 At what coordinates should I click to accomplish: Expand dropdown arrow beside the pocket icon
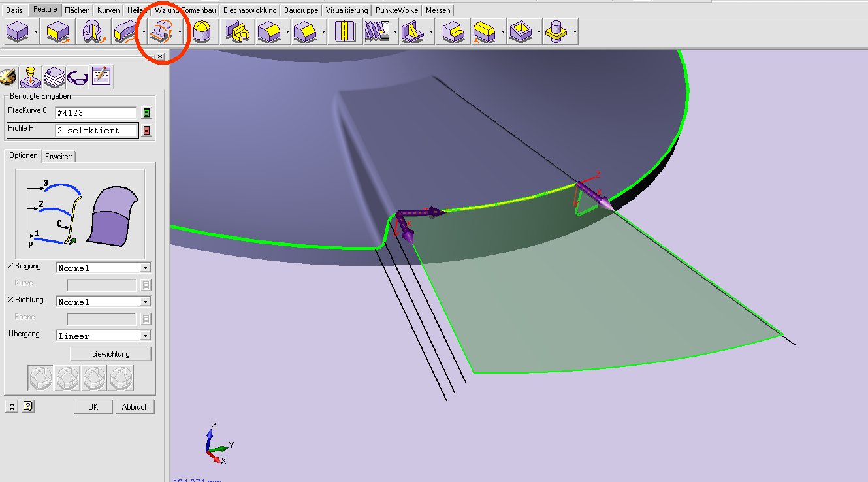(x=539, y=31)
